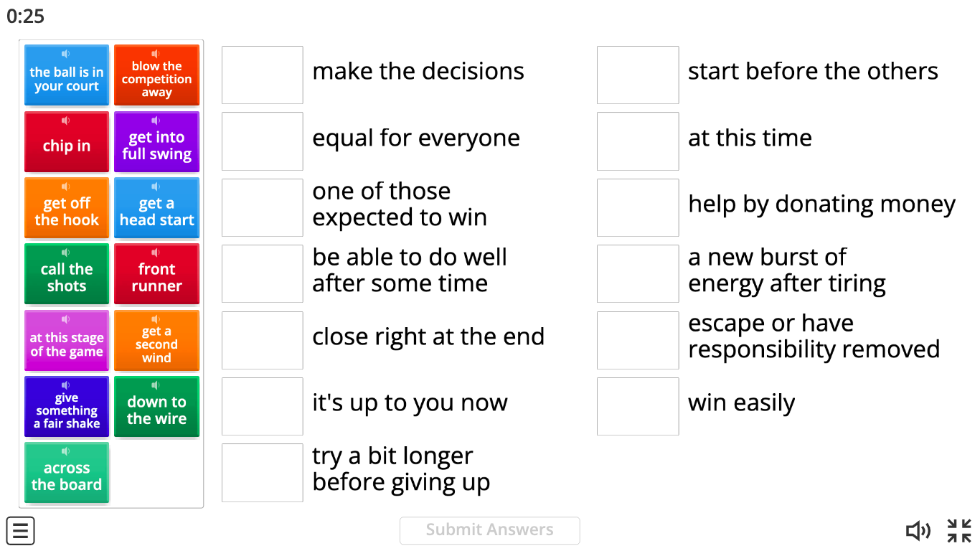The height and width of the screenshot is (551, 980).
Task: Toggle the game sound with the speaker icon
Action: pyautogui.click(x=918, y=531)
